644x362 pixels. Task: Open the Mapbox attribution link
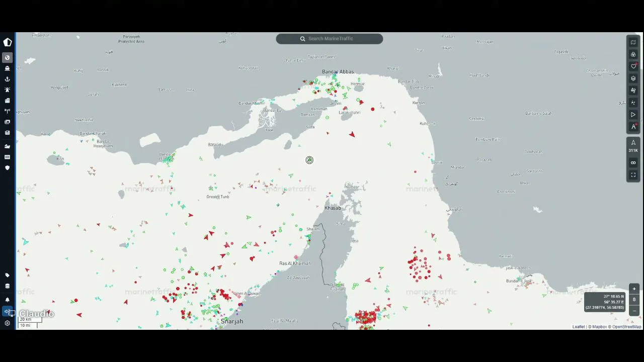(x=600, y=327)
